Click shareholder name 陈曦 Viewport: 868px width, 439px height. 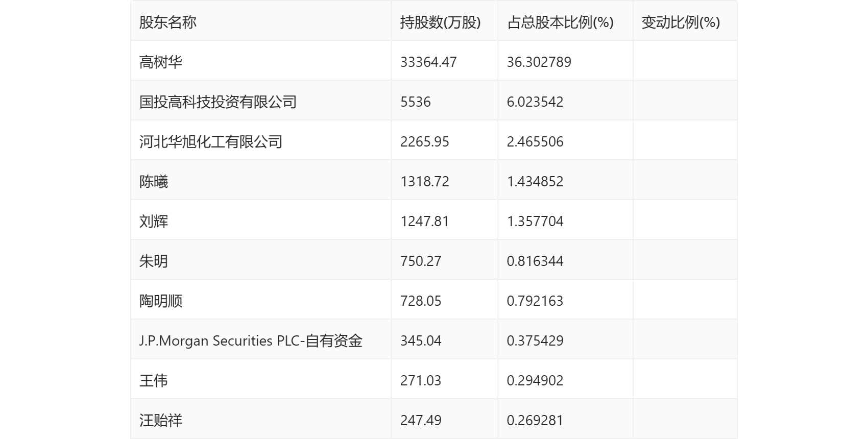click(154, 181)
